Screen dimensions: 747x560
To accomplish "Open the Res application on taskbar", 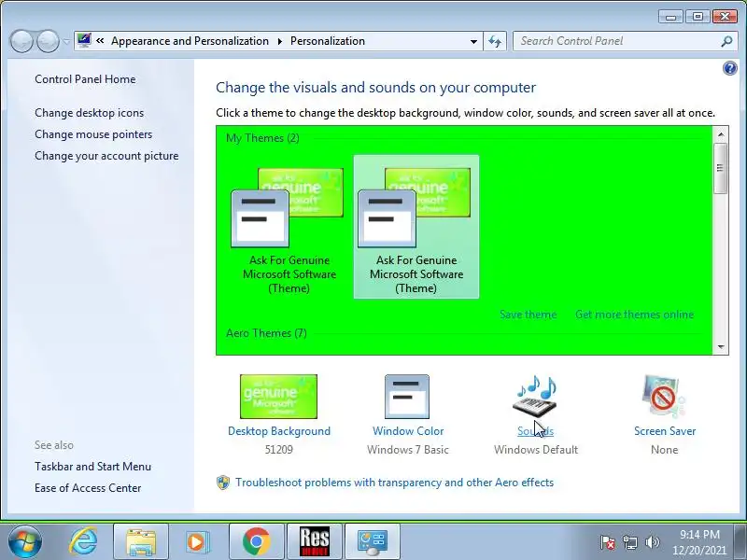I will point(315,541).
